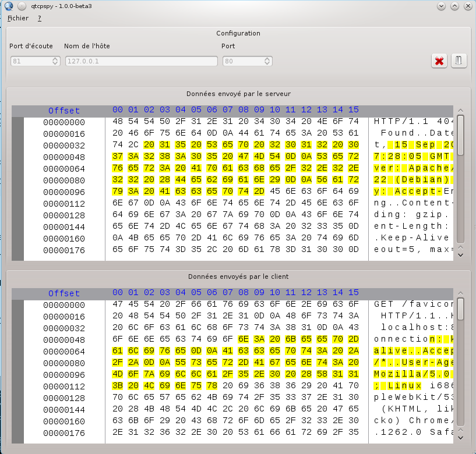Select the Nom de l'hôte field containing 127.0.0.1
The height and width of the screenshot is (454, 476).
pyautogui.click(x=141, y=61)
